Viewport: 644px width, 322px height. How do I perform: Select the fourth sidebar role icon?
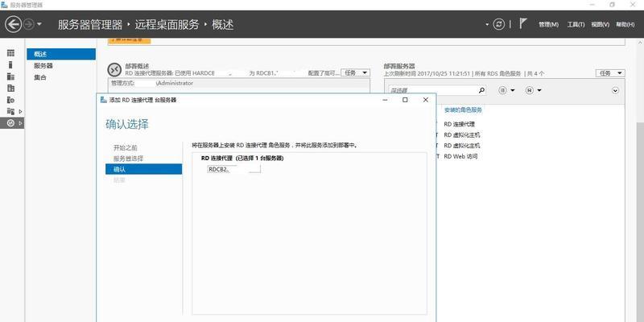point(10,88)
